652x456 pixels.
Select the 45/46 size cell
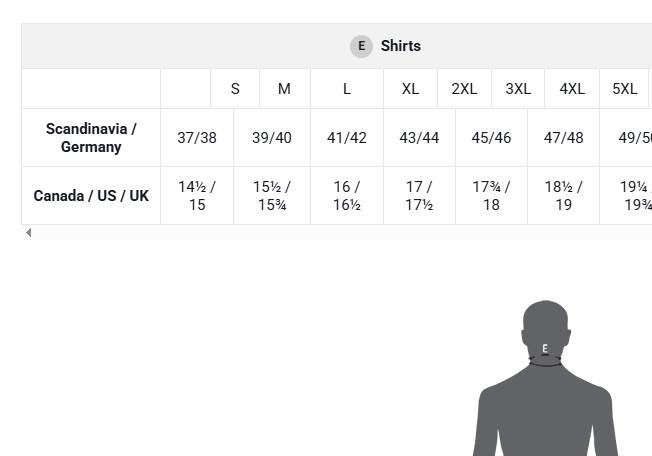coord(491,138)
